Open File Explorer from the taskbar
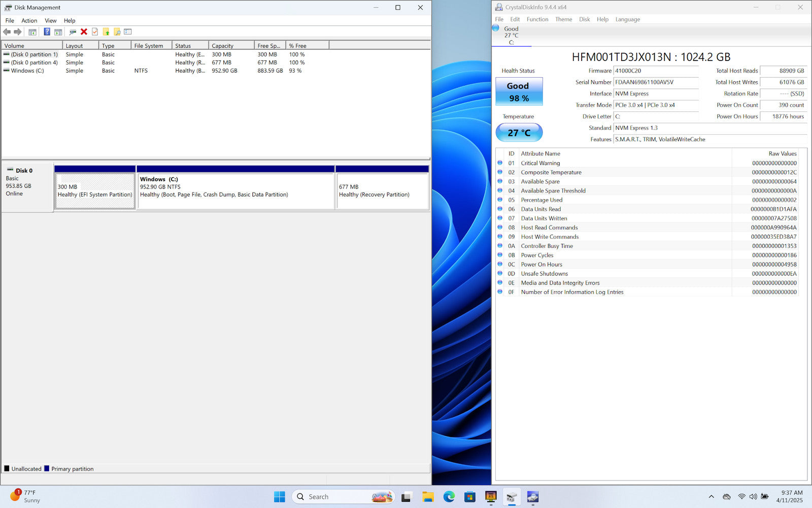812x508 pixels. click(x=428, y=497)
